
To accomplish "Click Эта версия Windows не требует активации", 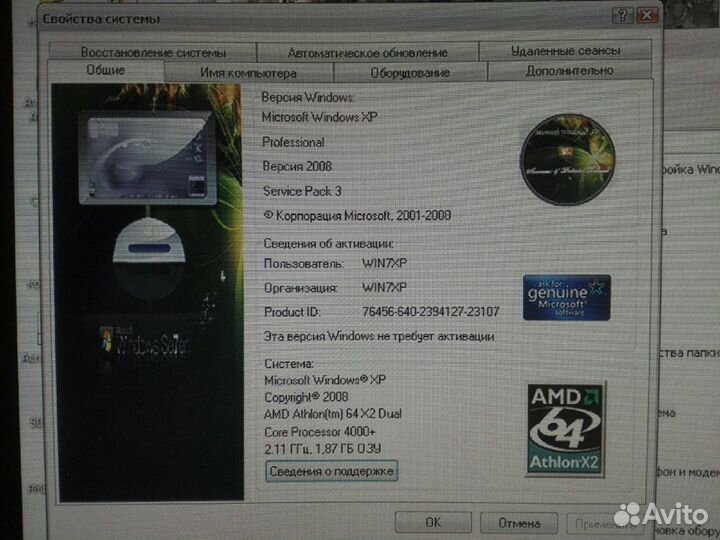I will click(379, 336).
